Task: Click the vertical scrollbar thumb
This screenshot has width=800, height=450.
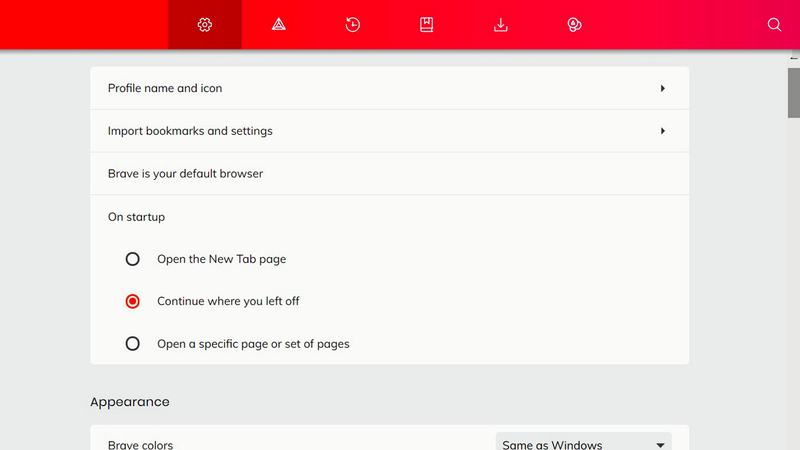Action: (x=793, y=92)
